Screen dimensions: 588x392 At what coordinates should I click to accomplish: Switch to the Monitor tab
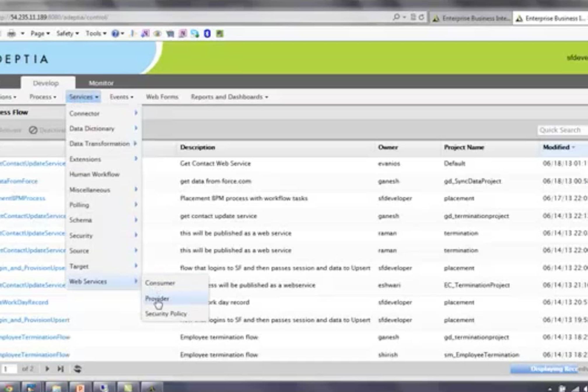pyautogui.click(x=101, y=83)
